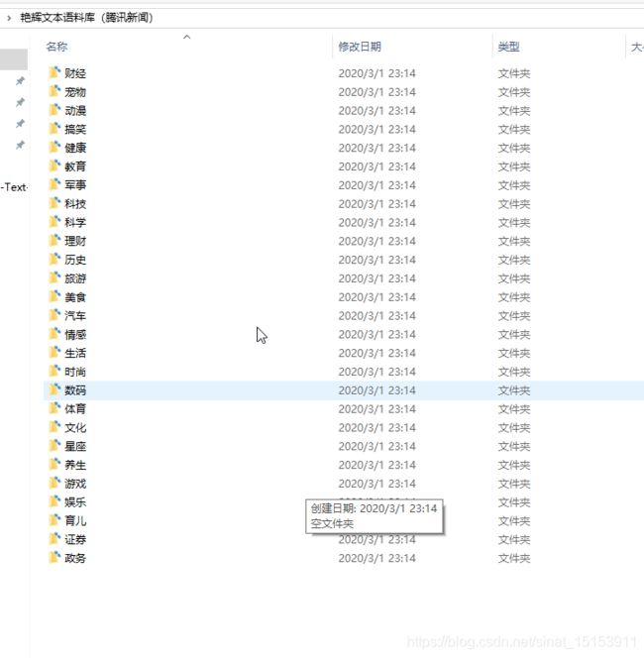Click the 文件夹 type cell for 宠物

(514, 92)
